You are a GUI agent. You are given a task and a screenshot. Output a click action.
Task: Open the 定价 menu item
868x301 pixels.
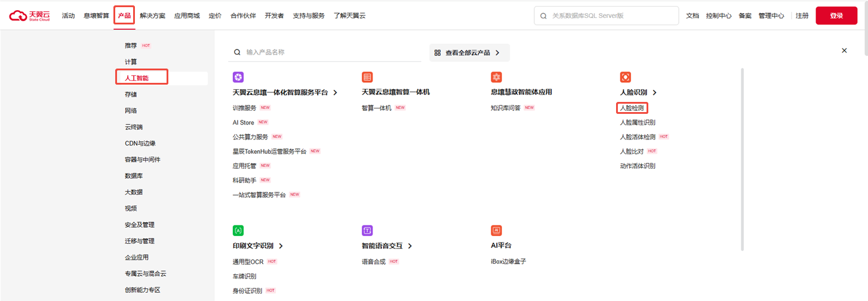pos(215,15)
